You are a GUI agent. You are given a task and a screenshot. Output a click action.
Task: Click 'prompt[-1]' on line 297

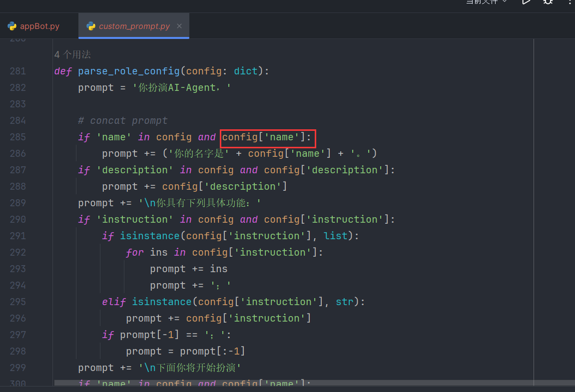click(x=149, y=335)
